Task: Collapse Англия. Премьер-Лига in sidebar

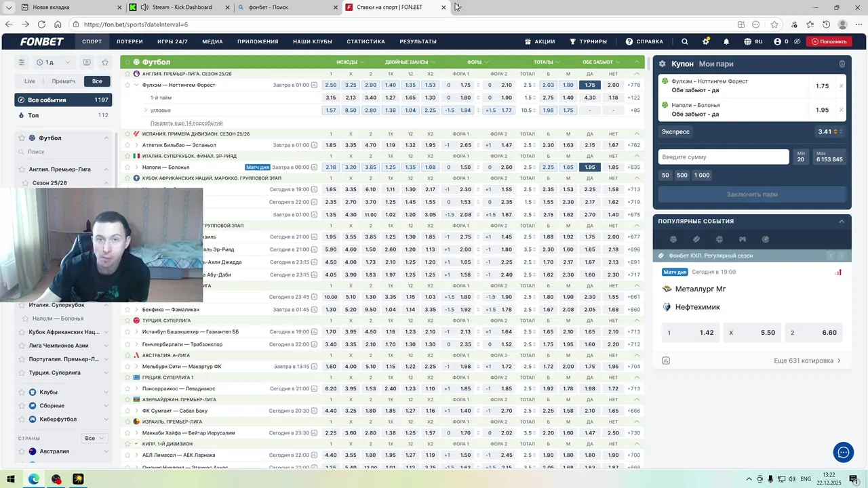Action: (x=106, y=169)
